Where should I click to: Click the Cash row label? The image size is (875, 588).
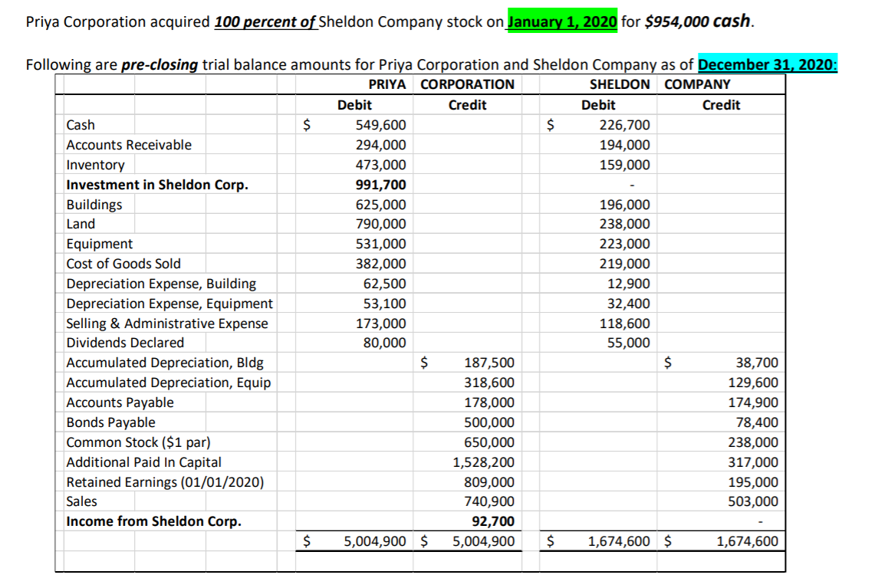[80, 125]
